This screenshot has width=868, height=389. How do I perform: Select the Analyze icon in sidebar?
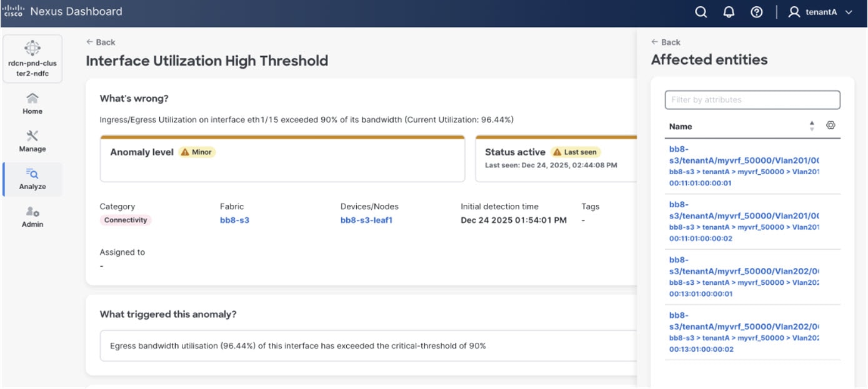[32, 174]
